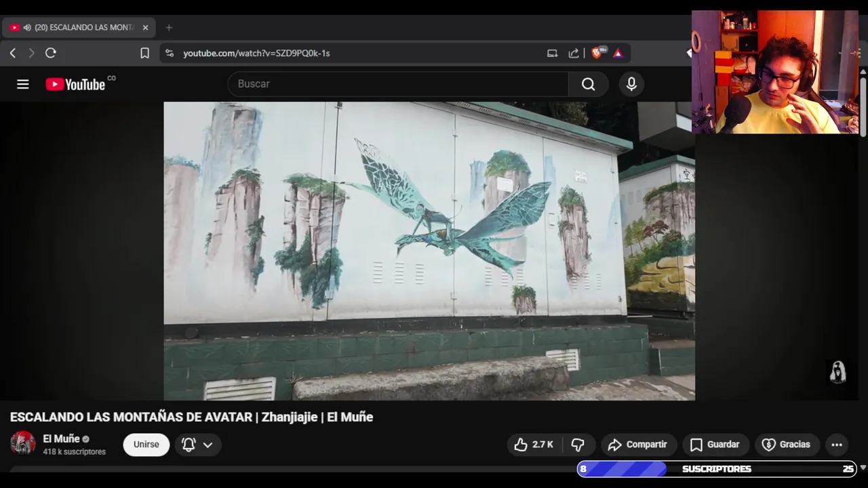The width and height of the screenshot is (868, 488).
Task: Click the cast/install screen icon in address bar
Action: click(x=552, y=53)
